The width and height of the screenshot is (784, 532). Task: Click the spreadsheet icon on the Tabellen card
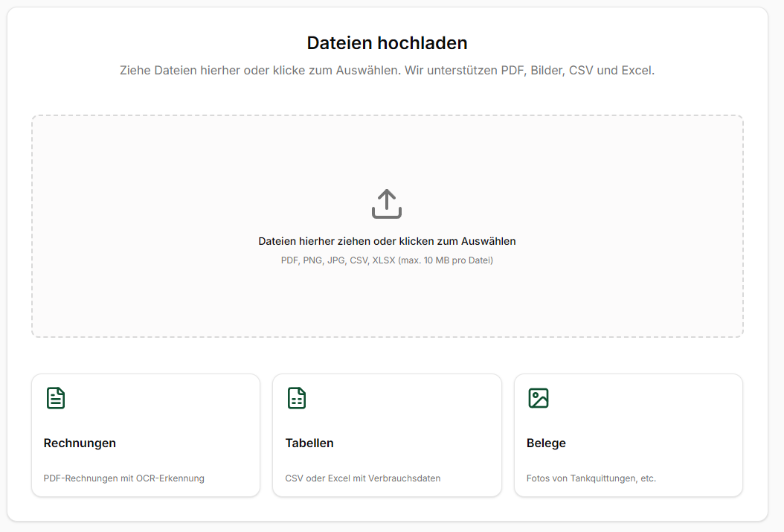click(297, 398)
